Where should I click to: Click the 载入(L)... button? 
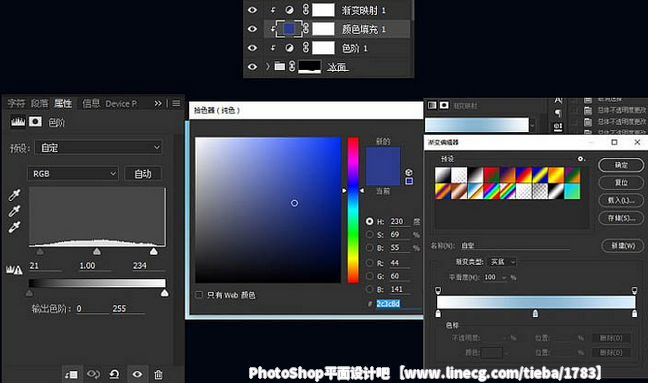621,200
